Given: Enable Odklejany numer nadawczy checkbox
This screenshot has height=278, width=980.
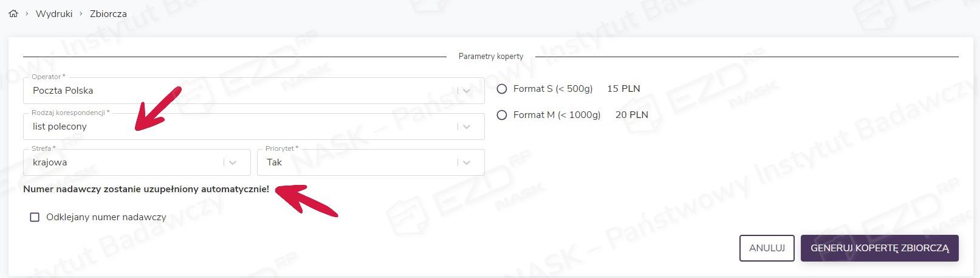Looking at the screenshot, I should [x=35, y=217].
